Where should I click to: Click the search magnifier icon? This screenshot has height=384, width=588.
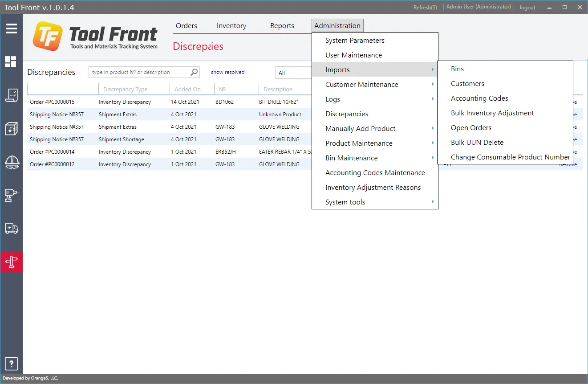point(194,72)
